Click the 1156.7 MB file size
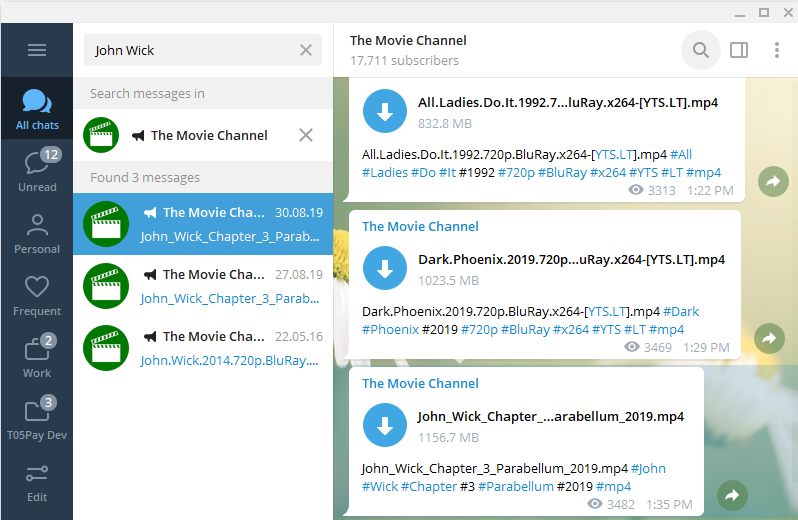The width and height of the screenshot is (798, 520). (x=448, y=438)
